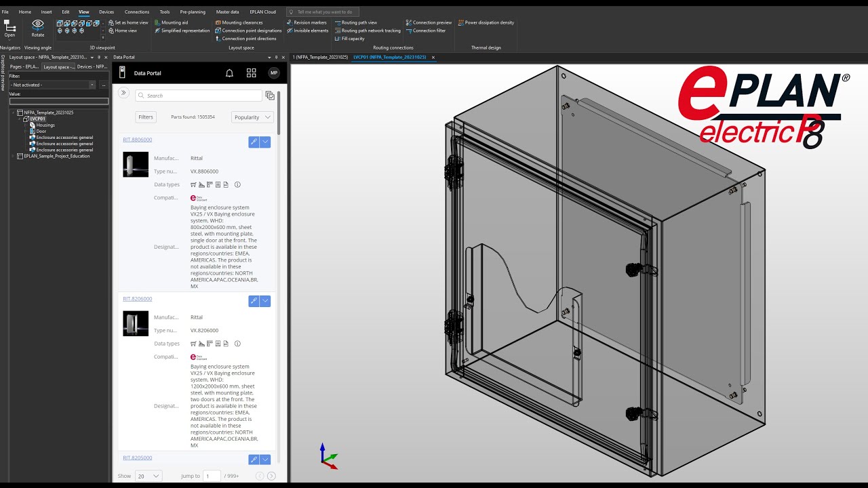
Task: Click the Fill capacity icon
Action: (x=338, y=39)
